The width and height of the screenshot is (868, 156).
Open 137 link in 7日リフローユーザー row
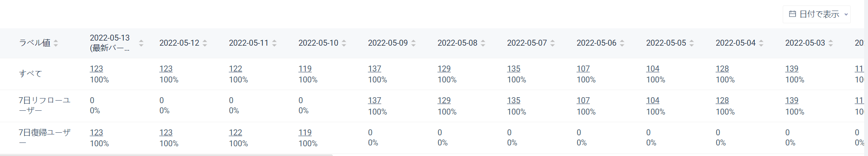pyautogui.click(x=374, y=100)
